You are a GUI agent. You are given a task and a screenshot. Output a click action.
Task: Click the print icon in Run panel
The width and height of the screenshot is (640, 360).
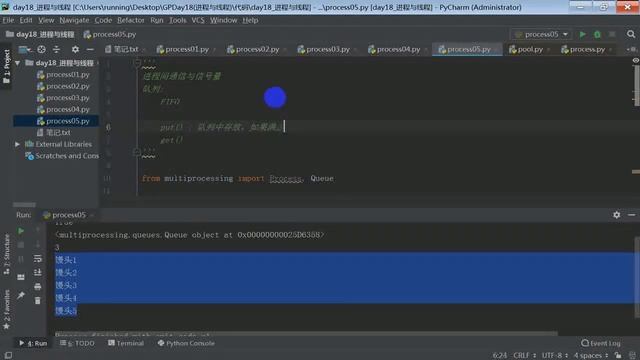click(38, 287)
